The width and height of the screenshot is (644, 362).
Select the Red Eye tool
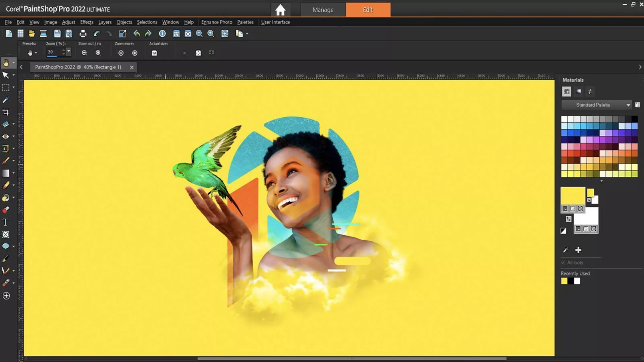(5, 136)
